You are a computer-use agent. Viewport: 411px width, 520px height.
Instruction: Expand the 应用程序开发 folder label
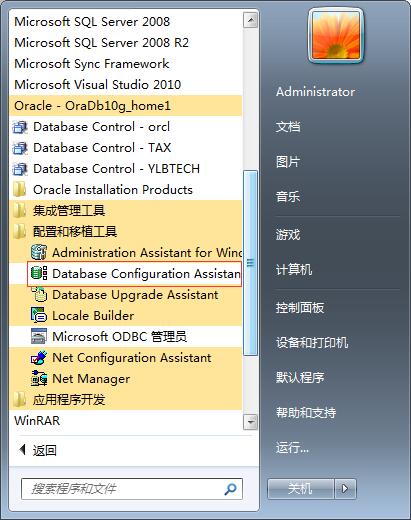coord(69,399)
